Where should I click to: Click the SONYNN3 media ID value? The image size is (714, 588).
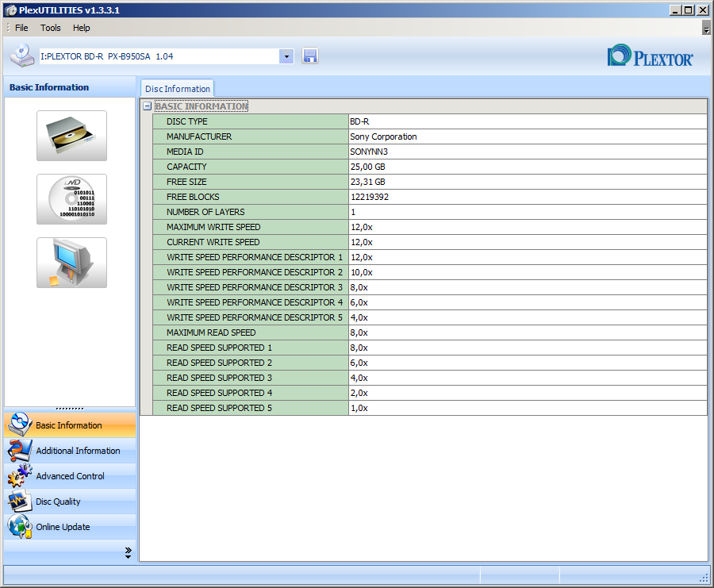(369, 152)
